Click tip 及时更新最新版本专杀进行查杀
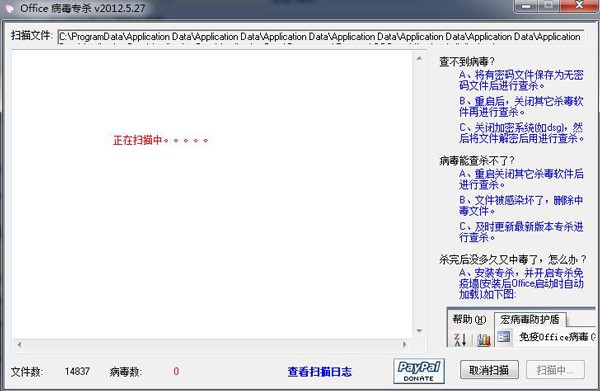Image resolution: width=600 pixels, height=391 pixels. (x=521, y=232)
